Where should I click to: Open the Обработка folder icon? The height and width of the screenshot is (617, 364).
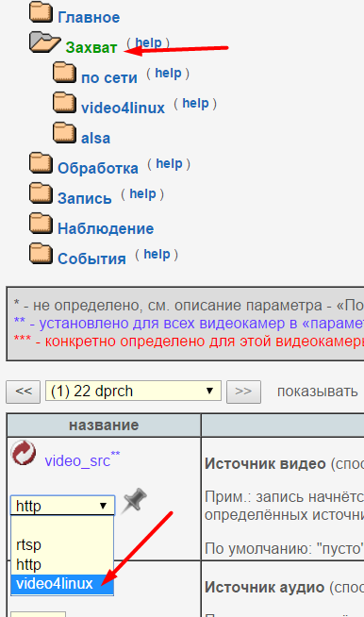(x=41, y=163)
